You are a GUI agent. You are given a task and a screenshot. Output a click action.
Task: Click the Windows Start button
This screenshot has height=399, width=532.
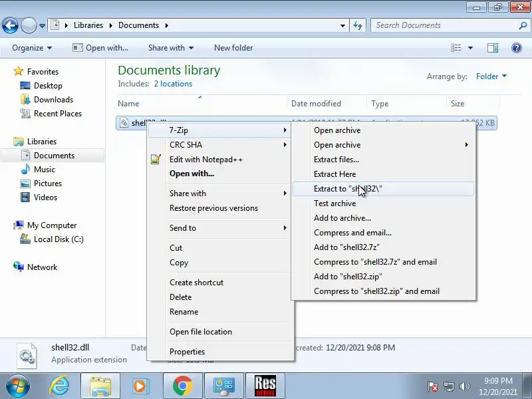(17, 386)
